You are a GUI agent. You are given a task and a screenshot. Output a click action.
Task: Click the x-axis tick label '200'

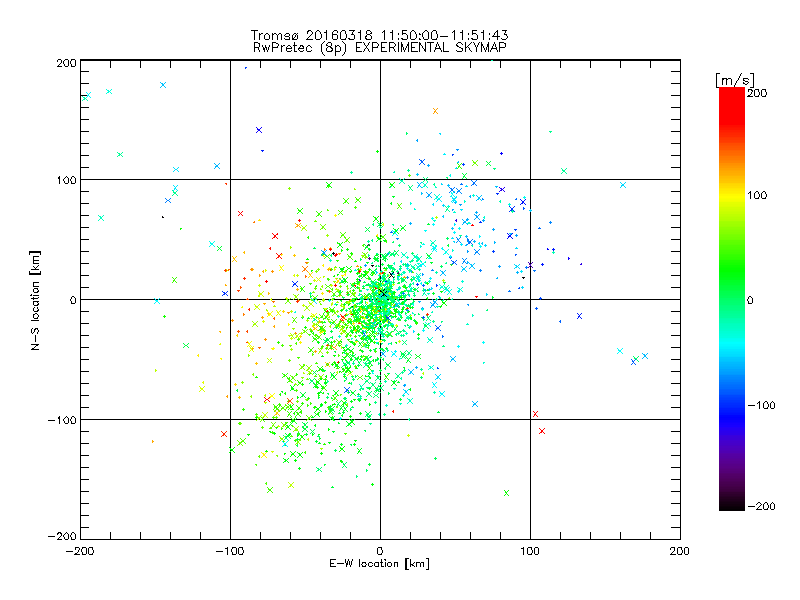680,551
